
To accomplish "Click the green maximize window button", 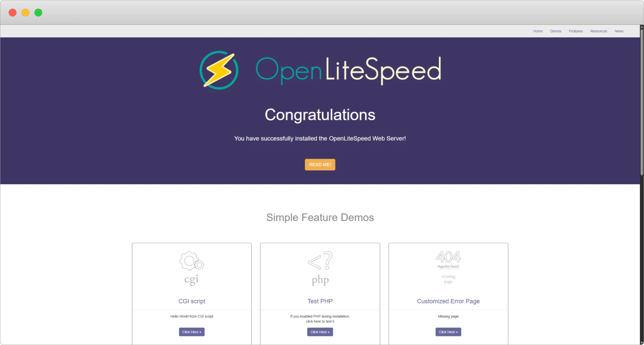I will [x=38, y=13].
